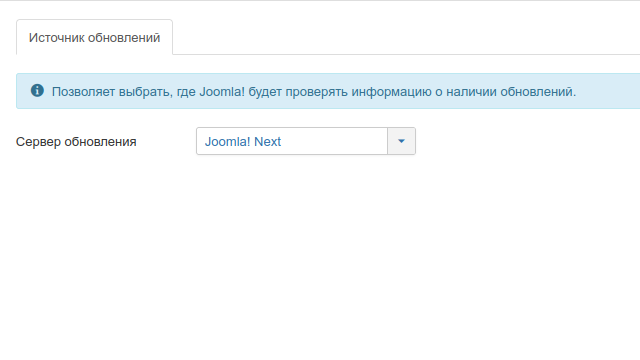640x360 pixels.
Task: Click the notice text наличии обновлений
Action: tap(511, 91)
